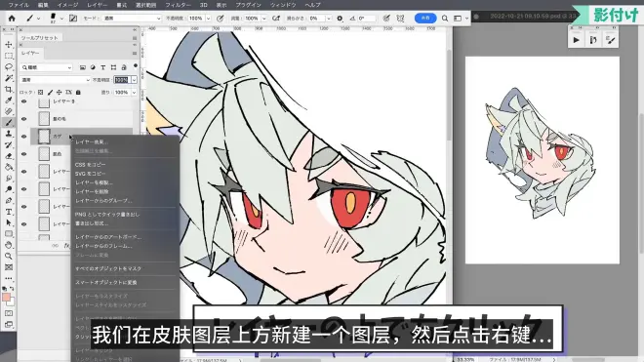Switch to the レイヤー panel tab

tap(30, 54)
